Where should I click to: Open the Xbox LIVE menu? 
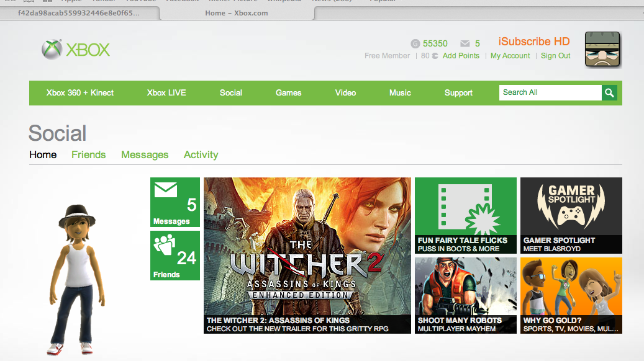(166, 92)
